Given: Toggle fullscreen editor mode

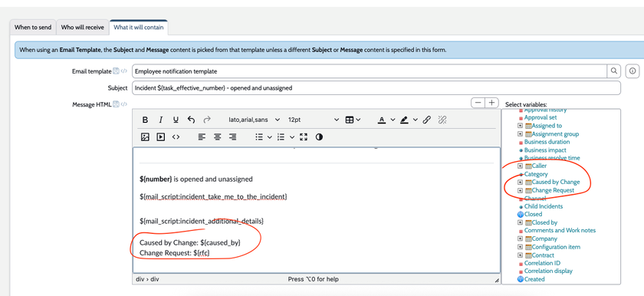Looking at the screenshot, I should coord(304,136).
